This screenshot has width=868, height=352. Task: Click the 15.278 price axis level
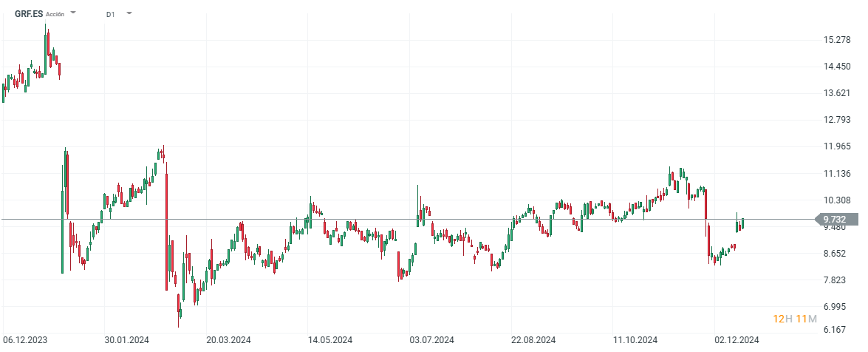click(x=838, y=39)
